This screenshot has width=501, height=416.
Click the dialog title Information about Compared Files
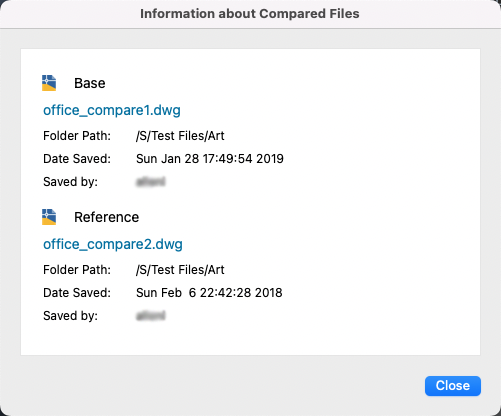click(x=250, y=14)
